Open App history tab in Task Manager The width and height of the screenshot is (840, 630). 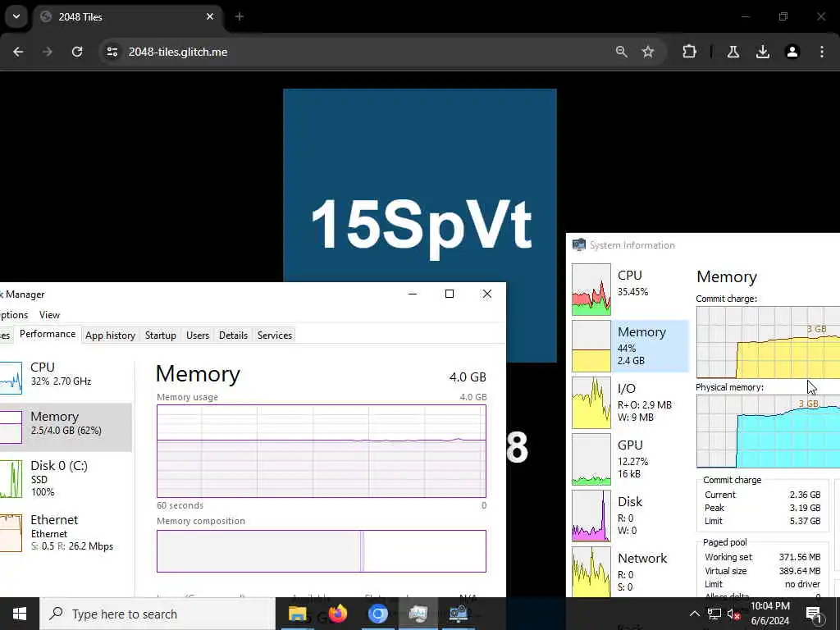pos(110,336)
